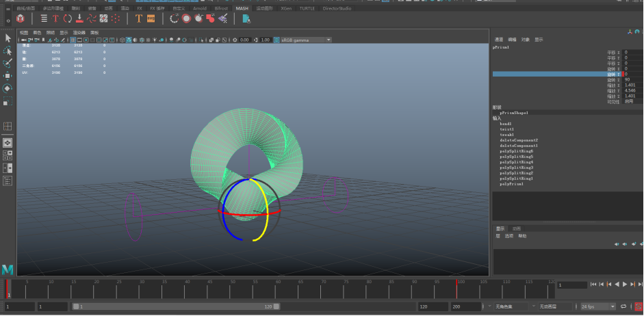Step to next keyframe button

[633, 285]
